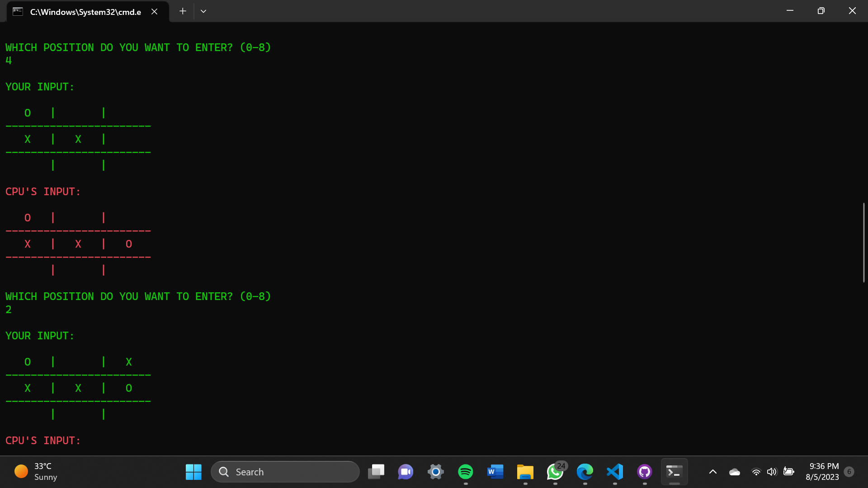Click the volume icon in the system tray
The height and width of the screenshot is (488, 868).
pyautogui.click(x=772, y=472)
